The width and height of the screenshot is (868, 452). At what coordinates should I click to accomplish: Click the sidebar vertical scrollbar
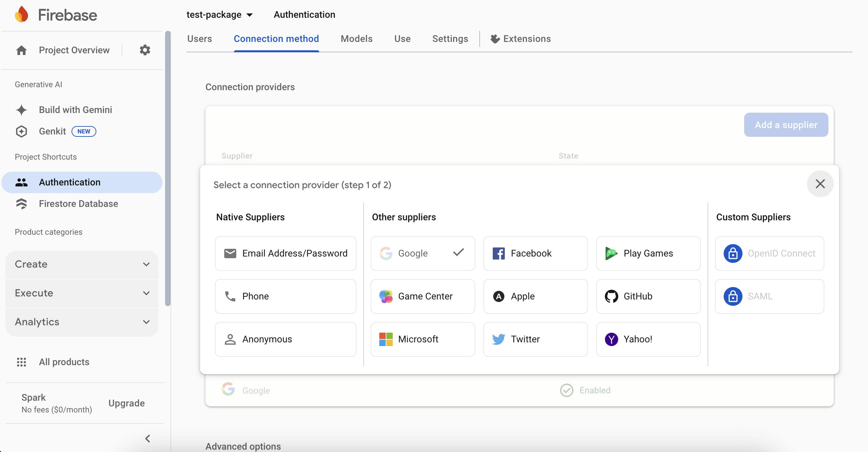tap(168, 168)
